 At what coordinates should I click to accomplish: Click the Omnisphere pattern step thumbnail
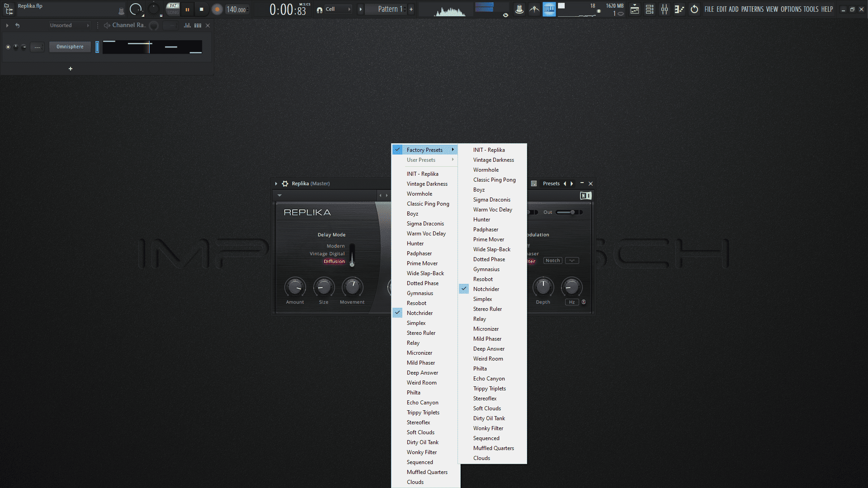click(x=152, y=47)
